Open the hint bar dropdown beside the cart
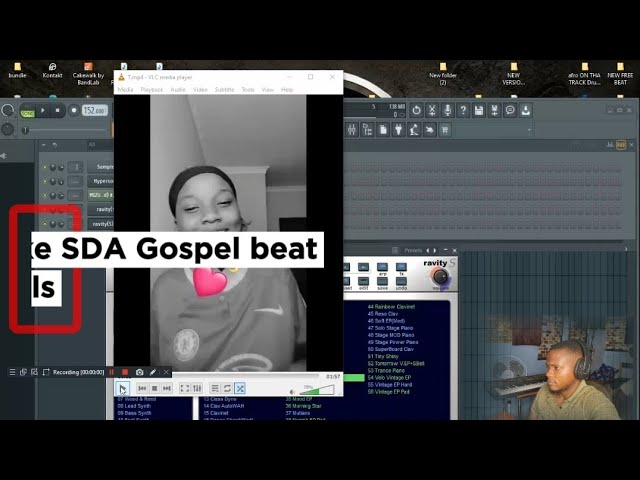640x480 pixels. point(529,130)
